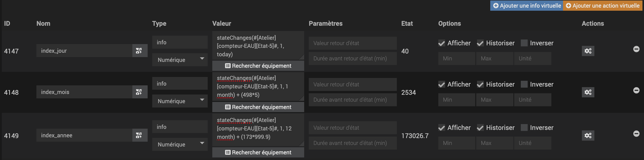The width and height of the screenshot is (644, 160).
Task: Click the Unité field for index_mois
Action: coord(533,100)
